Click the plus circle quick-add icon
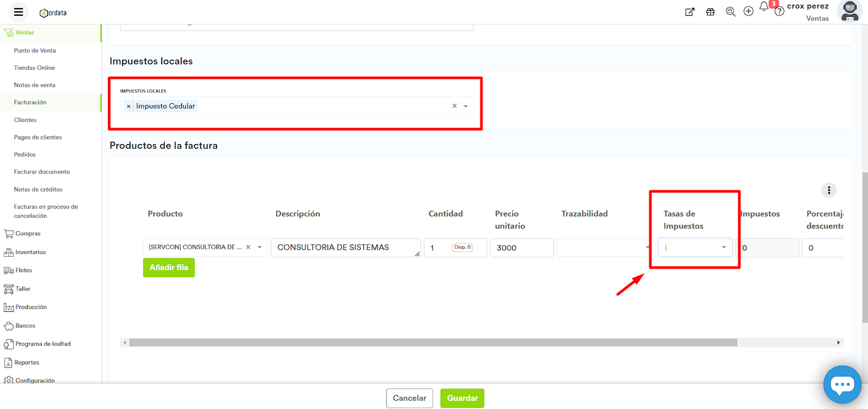The height and width of the screenshot is (409, 868). tap(748, 11)
